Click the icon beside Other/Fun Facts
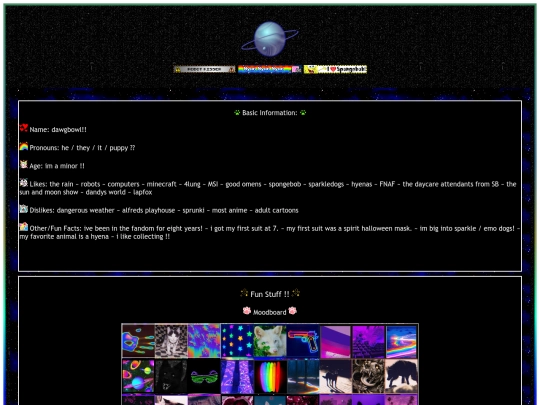 coord(24,227)
